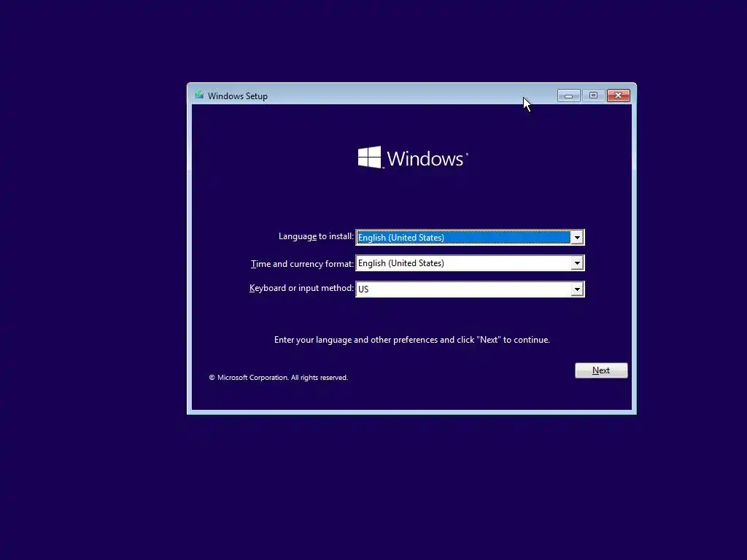Click the "Keyboard or input method:" label
The width and height of the screenshot is (747, 560).
click(x=301, y=288)
